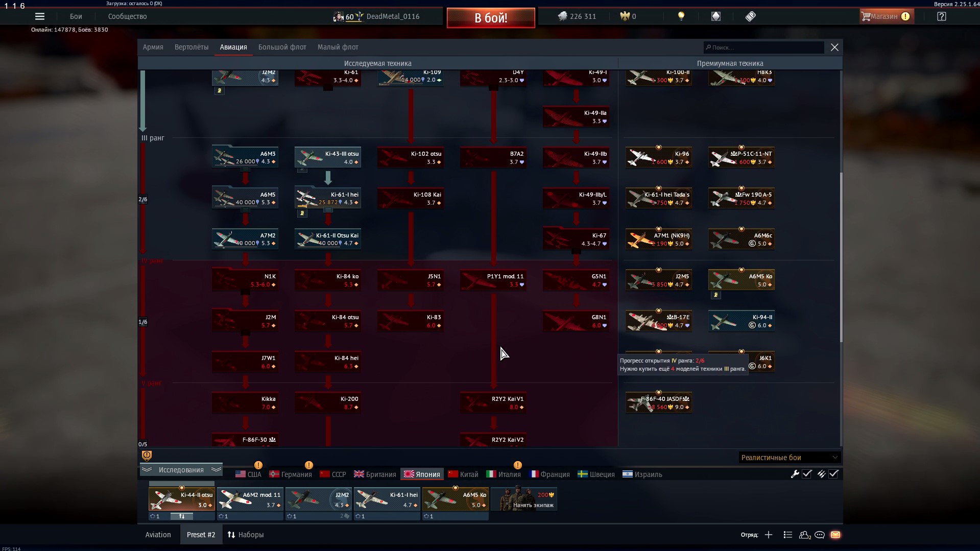Open the tickets icon in top bar
Viewport: 980px width, 551px height.
tap(750, 16)
